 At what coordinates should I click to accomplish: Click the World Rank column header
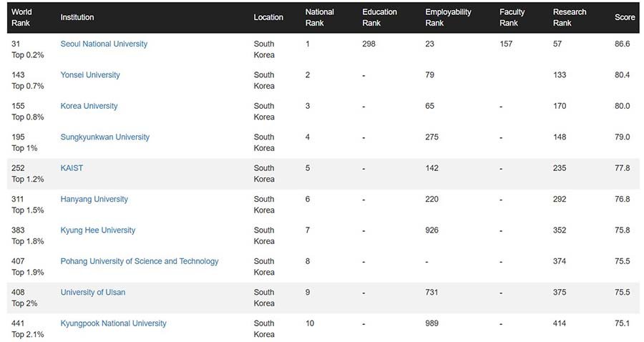[x=21, y=17]
